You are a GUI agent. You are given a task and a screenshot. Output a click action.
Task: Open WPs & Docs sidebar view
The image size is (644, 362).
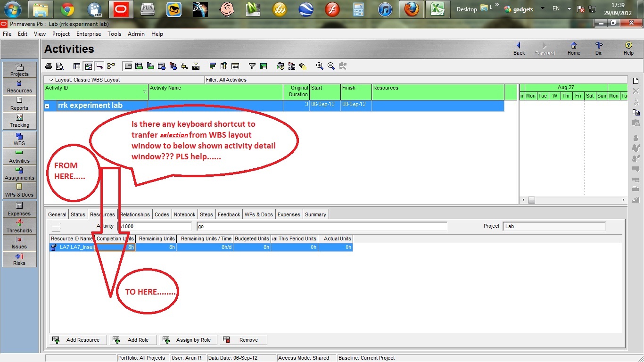tap(19, 190)
